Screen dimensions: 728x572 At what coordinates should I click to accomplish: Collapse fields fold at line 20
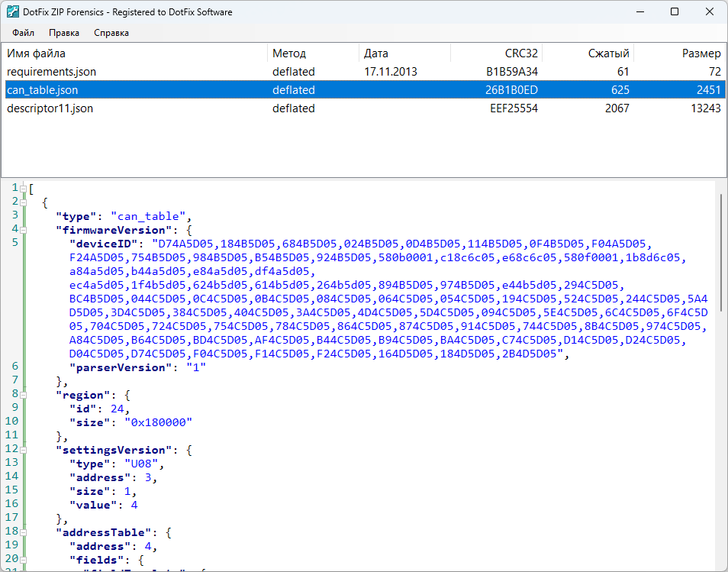click(x=23, y=560)
